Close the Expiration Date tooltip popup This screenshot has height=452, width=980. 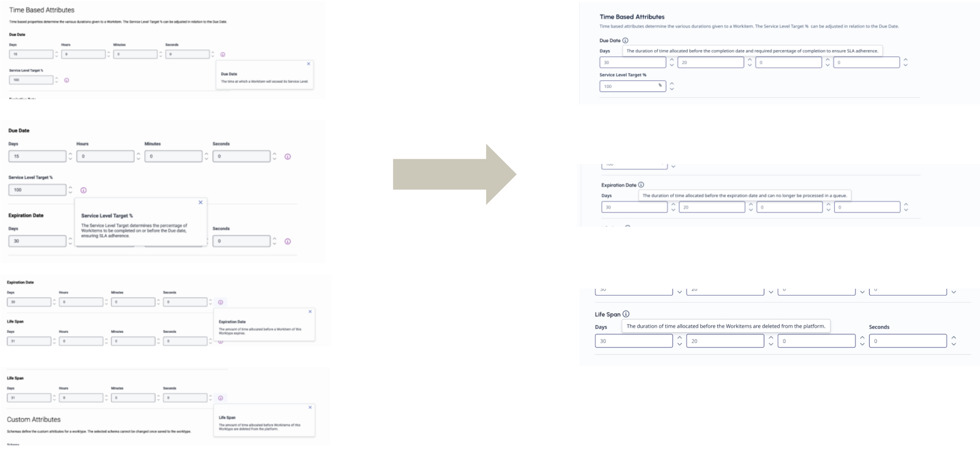pos(310,312)
